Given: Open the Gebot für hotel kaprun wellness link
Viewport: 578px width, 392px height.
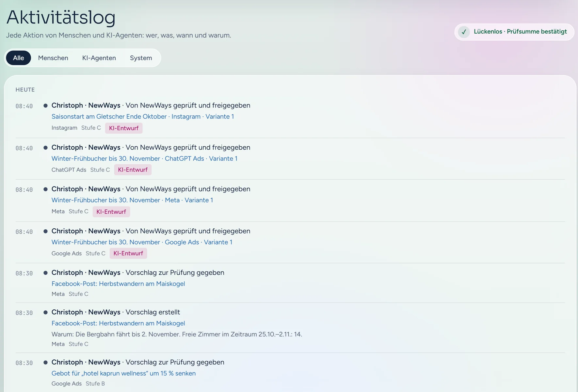Looking at the screenshot, I should pyautogui.click(x=123, y=373).
